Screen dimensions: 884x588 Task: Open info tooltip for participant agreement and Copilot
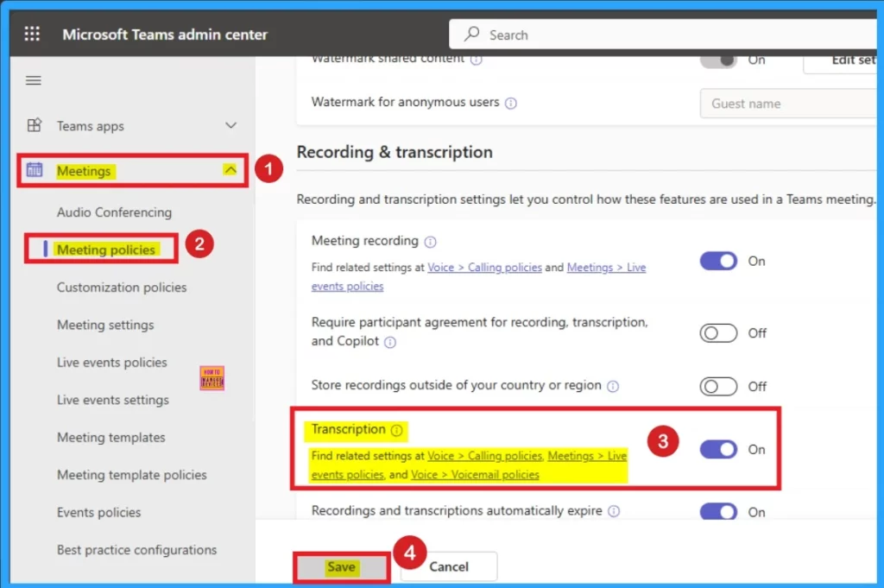(390, 342)
